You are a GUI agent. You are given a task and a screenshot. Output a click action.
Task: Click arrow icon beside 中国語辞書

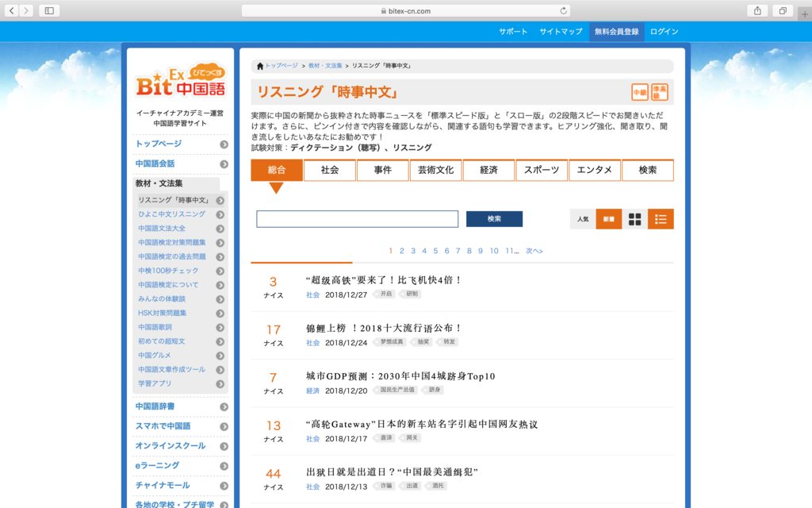(224, 407)
